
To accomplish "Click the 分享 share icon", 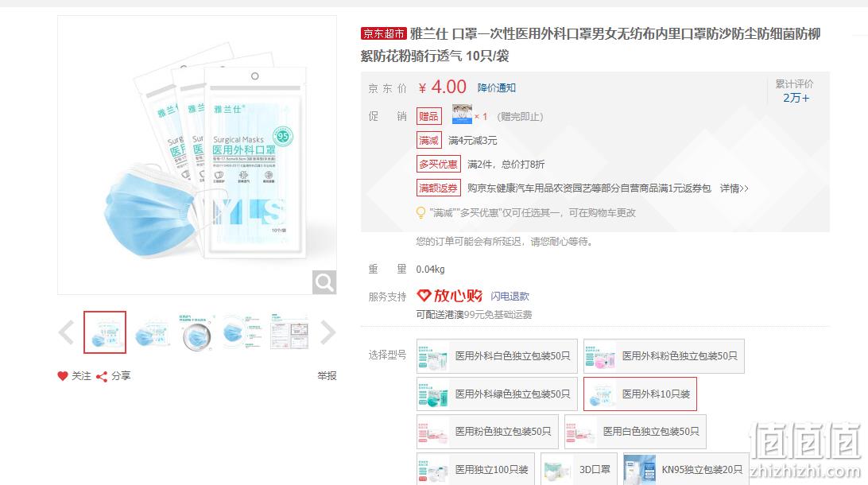I will (x=101, y=377).
